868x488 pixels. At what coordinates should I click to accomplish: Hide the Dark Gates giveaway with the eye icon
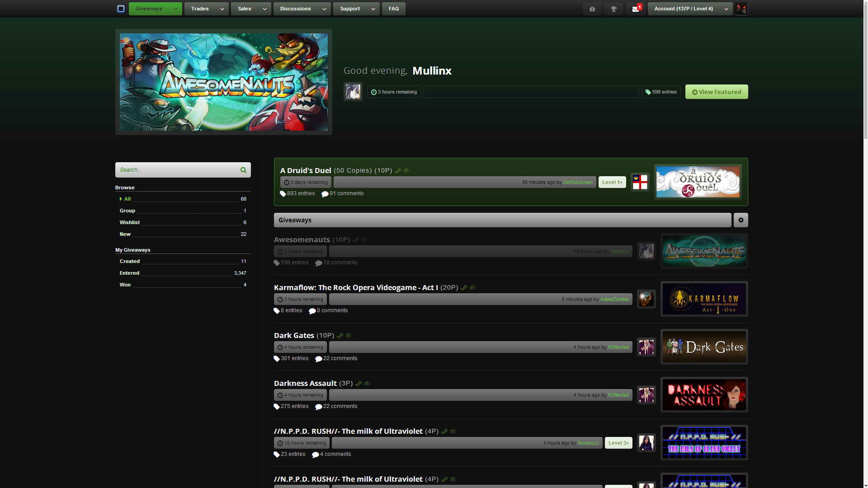point(348,335)
